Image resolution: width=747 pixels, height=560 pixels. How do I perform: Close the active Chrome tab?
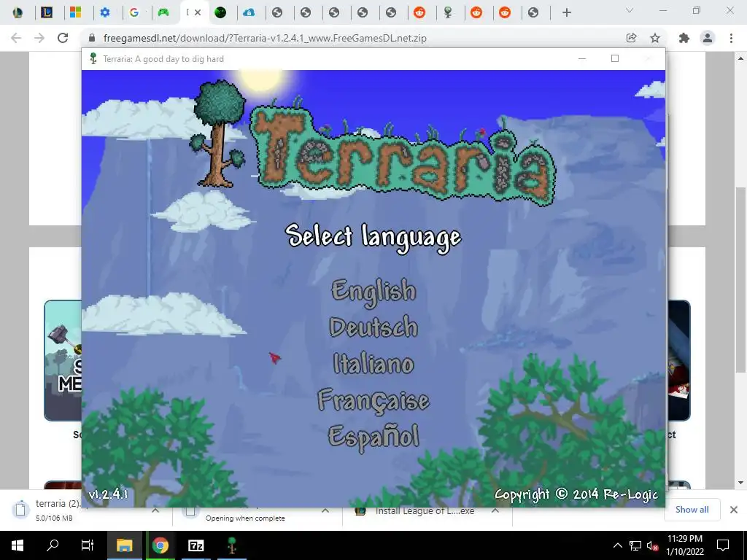point(198,12)
